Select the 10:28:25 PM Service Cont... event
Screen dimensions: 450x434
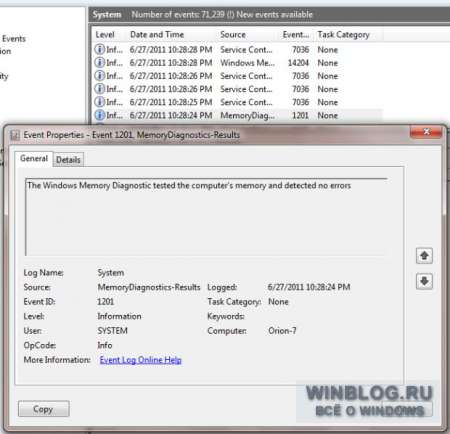click(x=237, y=102)
